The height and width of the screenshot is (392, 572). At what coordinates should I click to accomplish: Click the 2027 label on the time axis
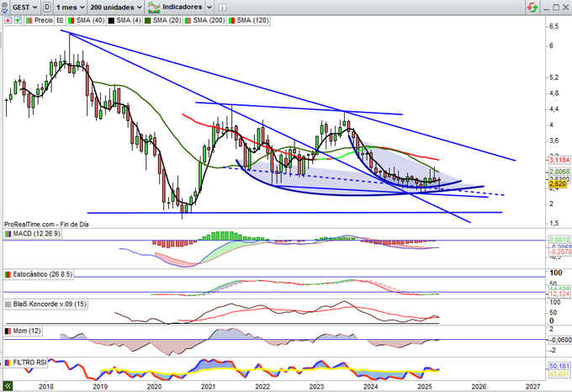click(533, 386)
